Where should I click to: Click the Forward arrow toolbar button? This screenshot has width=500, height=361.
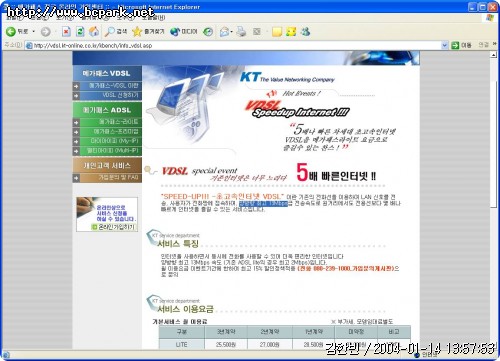coord(46,32)
